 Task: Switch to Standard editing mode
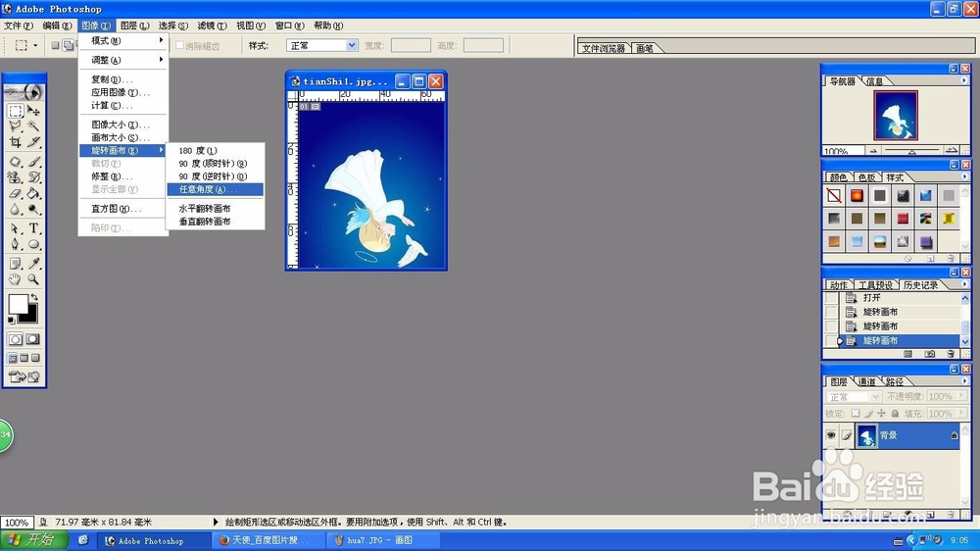coord(16,339)
